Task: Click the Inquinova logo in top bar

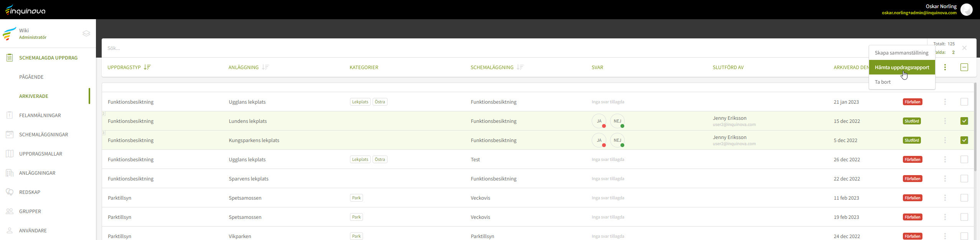Action: tap(26, 10)
